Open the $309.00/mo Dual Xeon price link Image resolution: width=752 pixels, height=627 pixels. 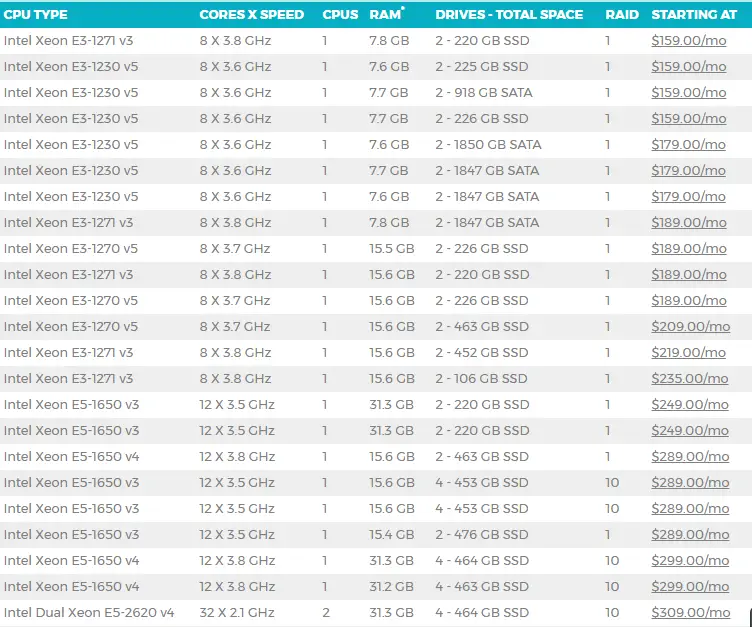(x=691, y=613)
